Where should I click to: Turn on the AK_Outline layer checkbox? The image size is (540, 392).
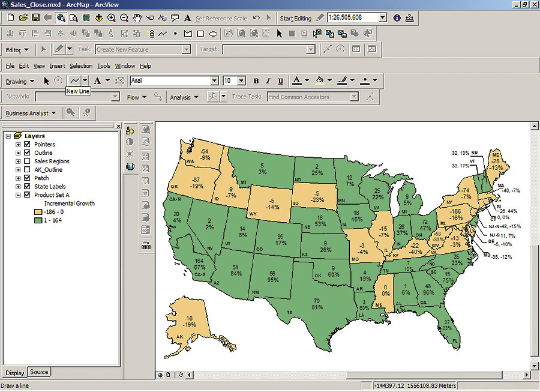click(x=26, y=170)
